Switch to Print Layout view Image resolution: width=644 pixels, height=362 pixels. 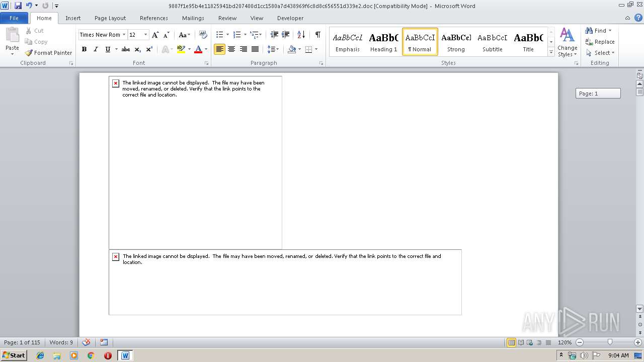[512, 342]
